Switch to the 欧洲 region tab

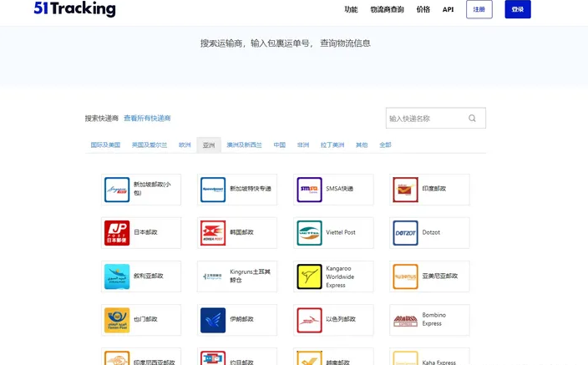click(x=185, y=145)
